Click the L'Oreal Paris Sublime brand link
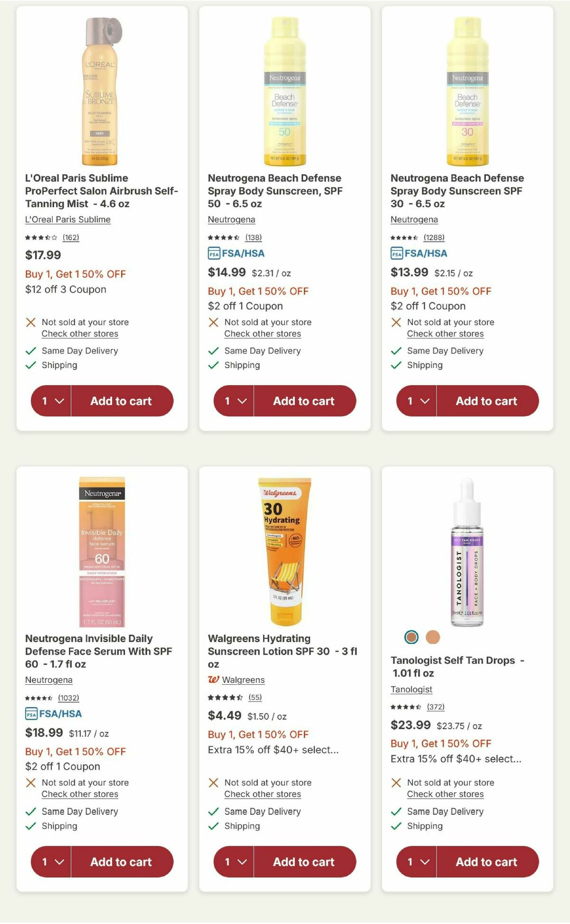 pyautogui.click(x=66, y=219)
